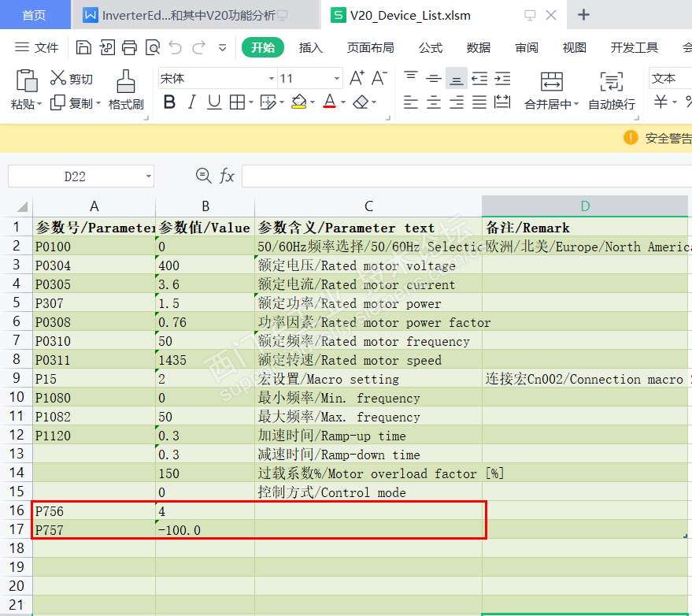Open the 文件 (File) menu
Viewport: 692px width, 616px height.
coord(37,48)
